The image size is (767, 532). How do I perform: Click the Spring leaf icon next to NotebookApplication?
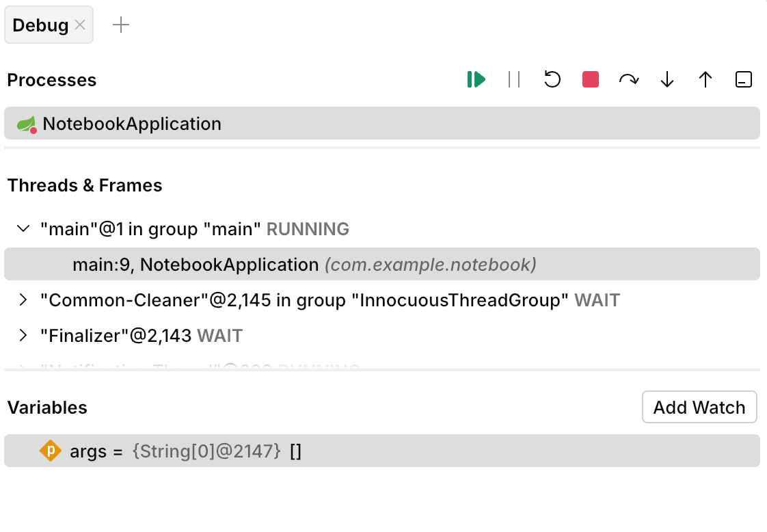(x=26, y=123)
